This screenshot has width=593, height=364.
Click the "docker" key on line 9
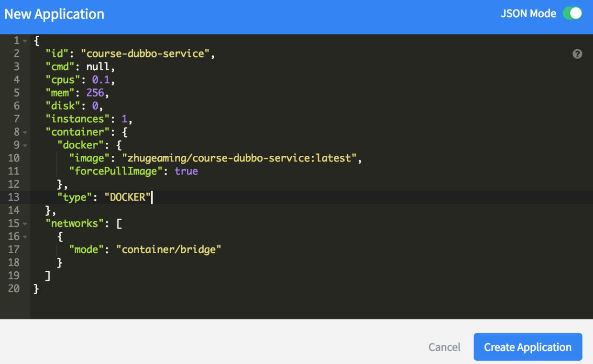coord(80,145)
